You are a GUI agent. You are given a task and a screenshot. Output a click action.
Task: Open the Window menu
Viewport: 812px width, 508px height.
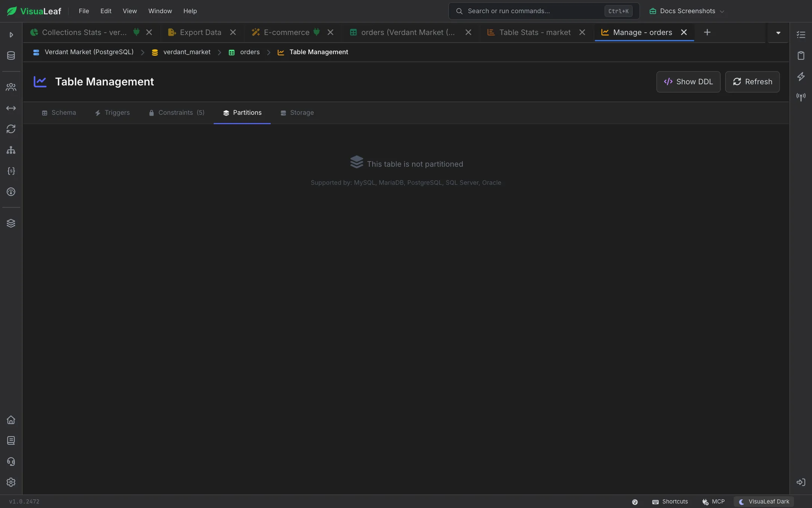[x=160, y=11]
